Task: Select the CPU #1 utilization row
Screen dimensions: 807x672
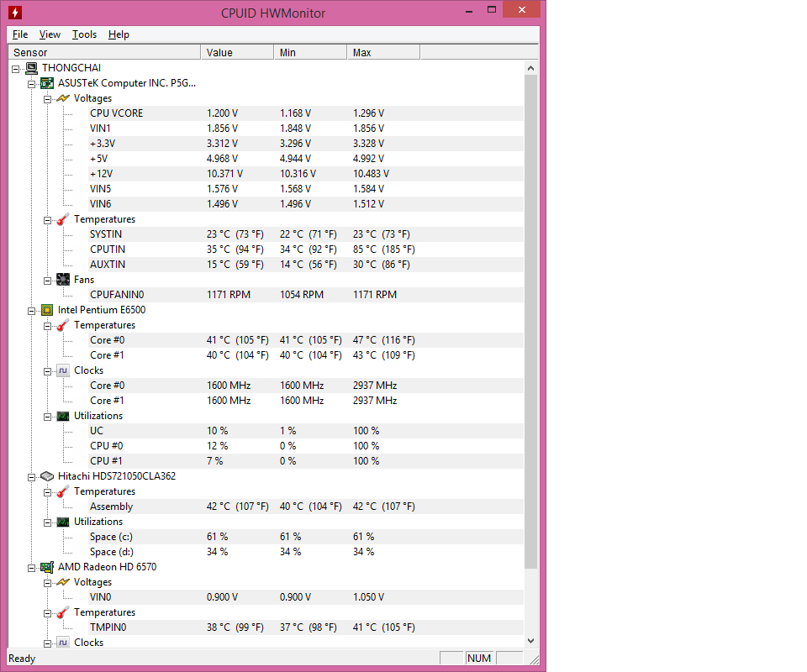Action: click(x=306, y=461)
